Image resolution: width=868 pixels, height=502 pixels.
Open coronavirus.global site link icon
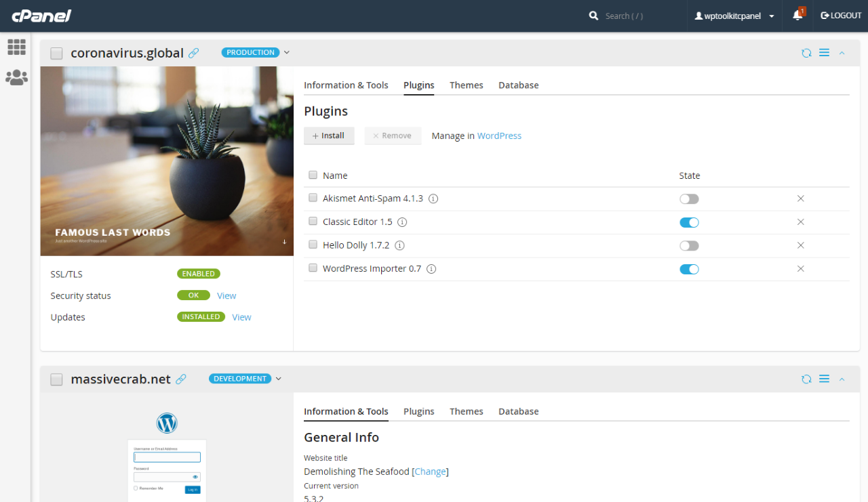coord(194,53)
